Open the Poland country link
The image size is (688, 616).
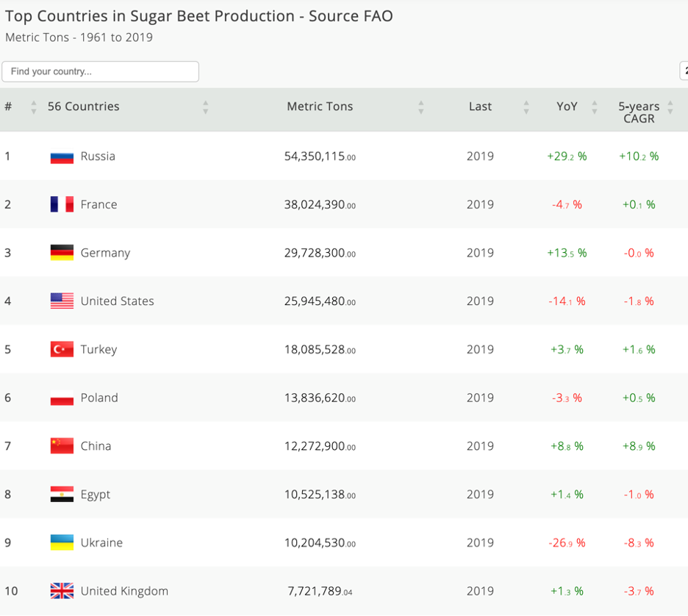pos(99,398)
